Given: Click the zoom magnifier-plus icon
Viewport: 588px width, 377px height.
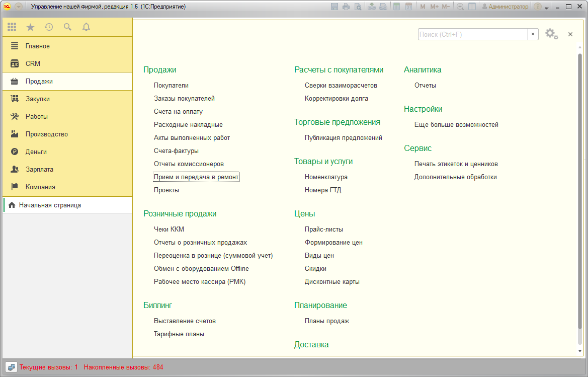Looking at the screenshot, I should (x=460, y=7).
